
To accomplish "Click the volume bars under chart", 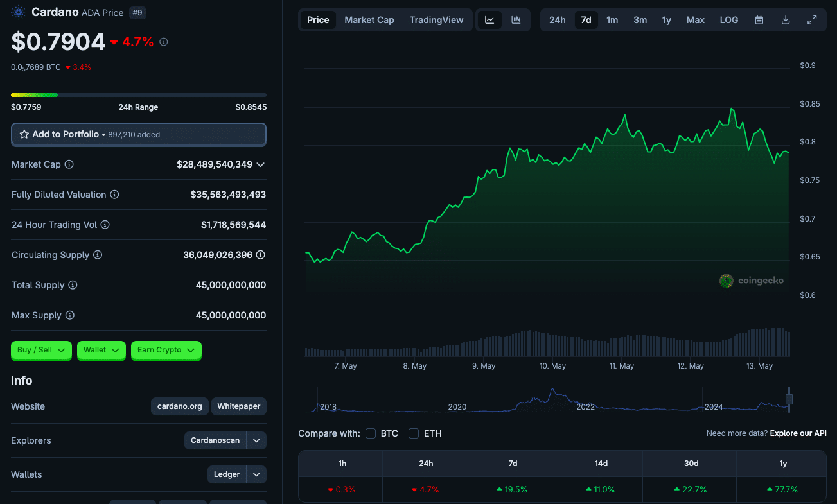I will click(547, 342).
